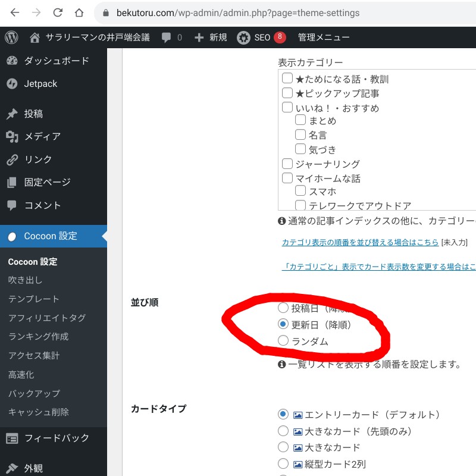Image resolution: width=476 pixels, height=476 pixels.
Task: Check ★ピックアップ記事 category
Action: point(287,93)
